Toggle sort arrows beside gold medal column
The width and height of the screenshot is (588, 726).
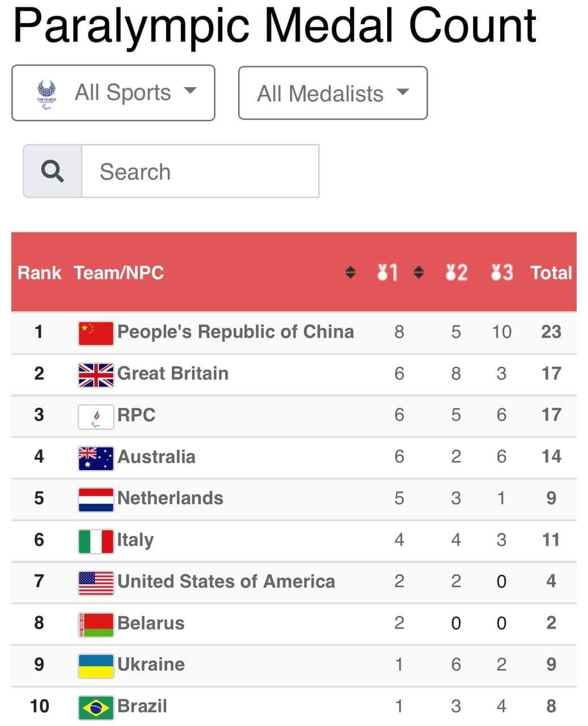pyautogui.click(x=418, y=273)
